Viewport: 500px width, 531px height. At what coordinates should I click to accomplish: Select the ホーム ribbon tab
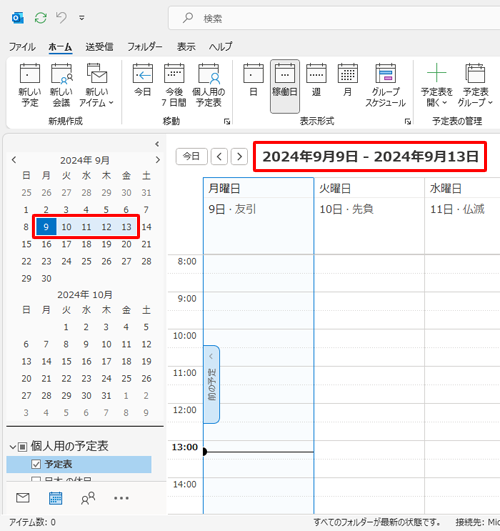(60, 47)
